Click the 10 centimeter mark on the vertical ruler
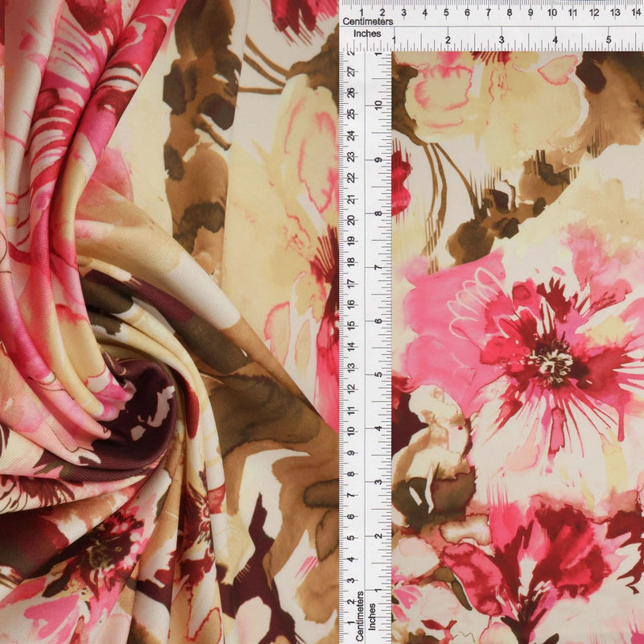This screenshot has width=644, height=644. (351, 431)
